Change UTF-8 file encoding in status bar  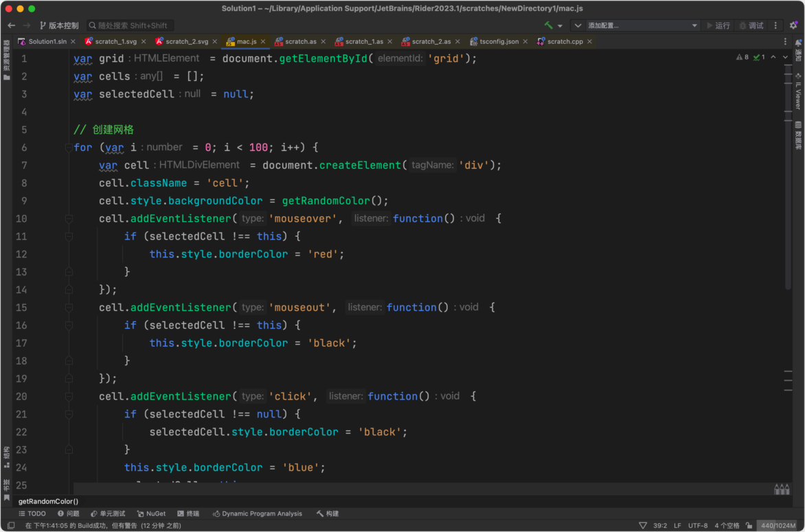point(698,525)
